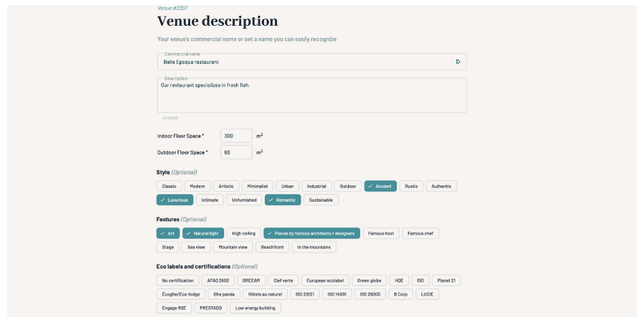Choose the Clef verte label
Screen dimensions: 644x322
pos(283,280)
